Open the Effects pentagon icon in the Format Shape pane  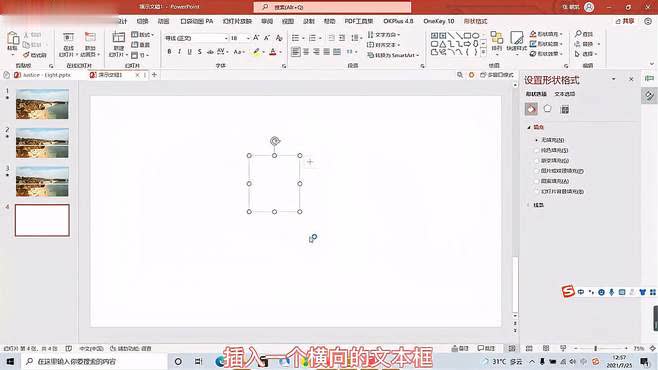pyautogui.click(x=548, y=109)
